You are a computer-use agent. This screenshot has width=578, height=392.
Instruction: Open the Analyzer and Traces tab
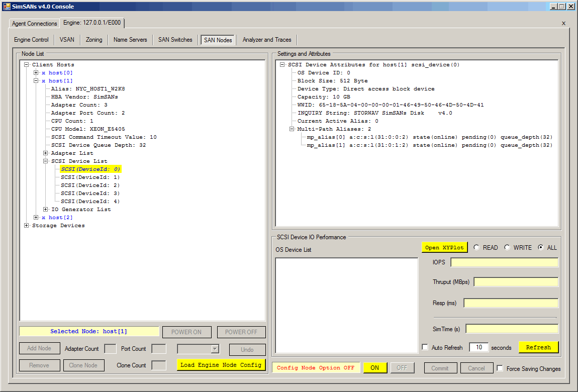point(266,40)
